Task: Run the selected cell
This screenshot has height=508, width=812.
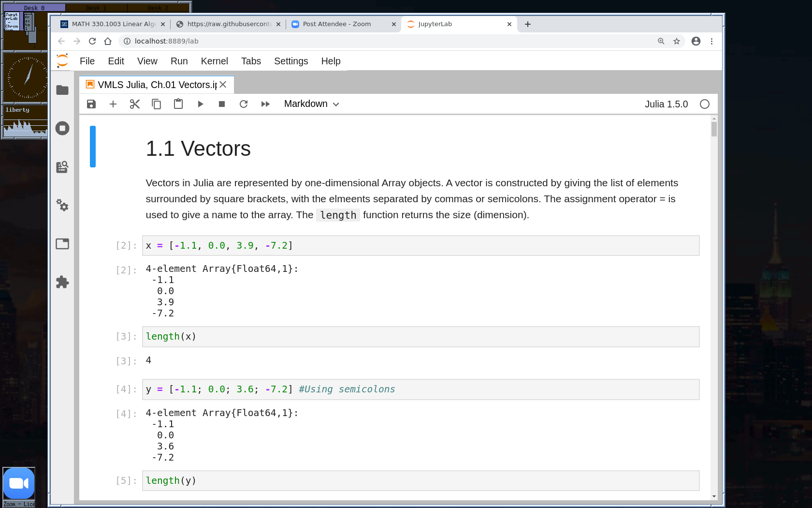Action: coord(200,104)
